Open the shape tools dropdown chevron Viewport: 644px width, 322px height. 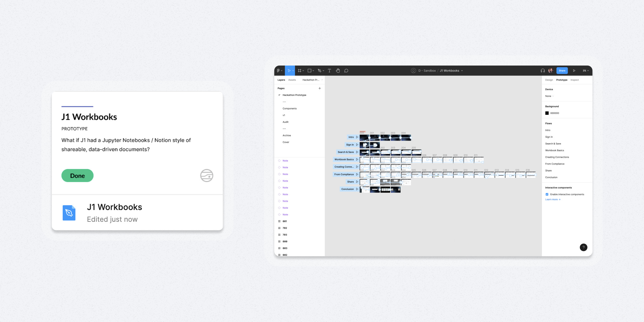313,71
